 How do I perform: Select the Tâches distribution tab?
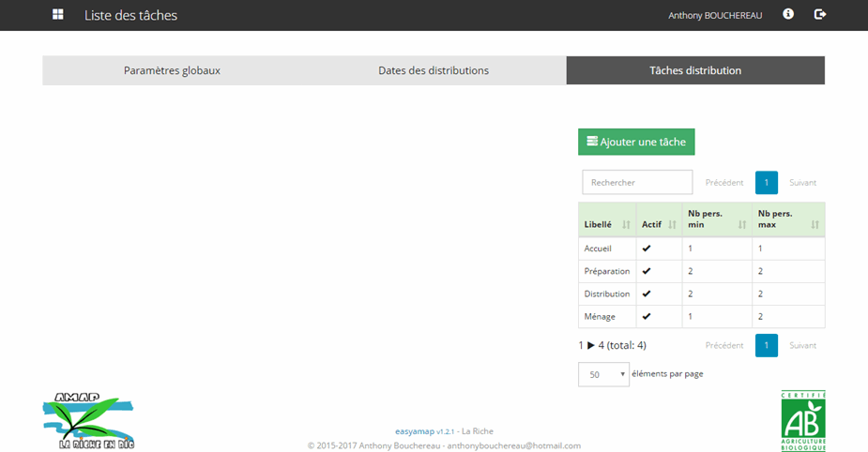(x=695, y=70)
